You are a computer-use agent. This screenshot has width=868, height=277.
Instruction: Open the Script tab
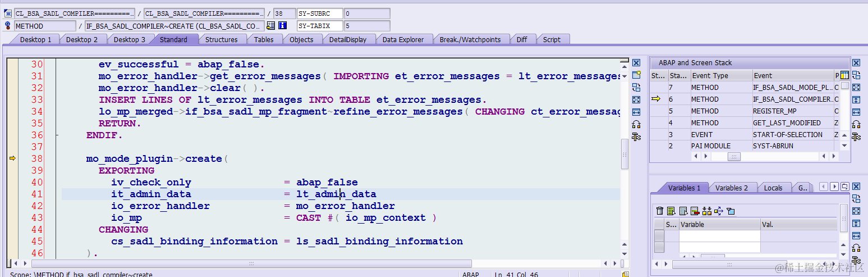click(x=552, y=39)
